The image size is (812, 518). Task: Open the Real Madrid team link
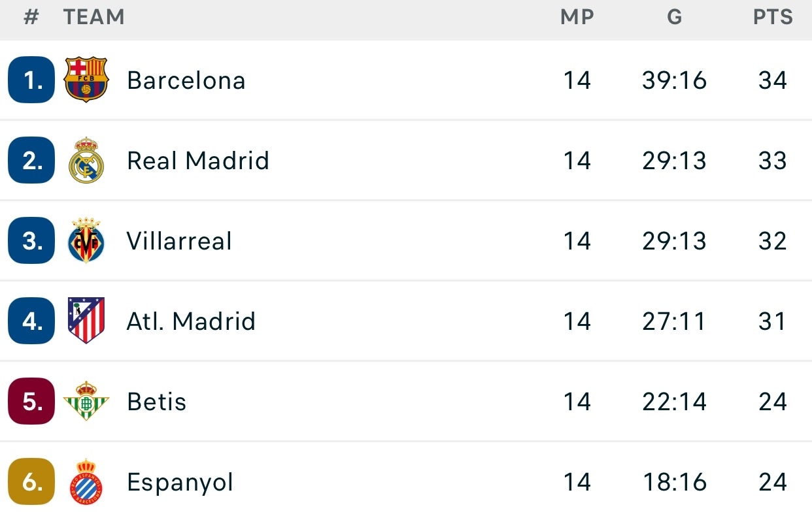(x=198, y=161)
